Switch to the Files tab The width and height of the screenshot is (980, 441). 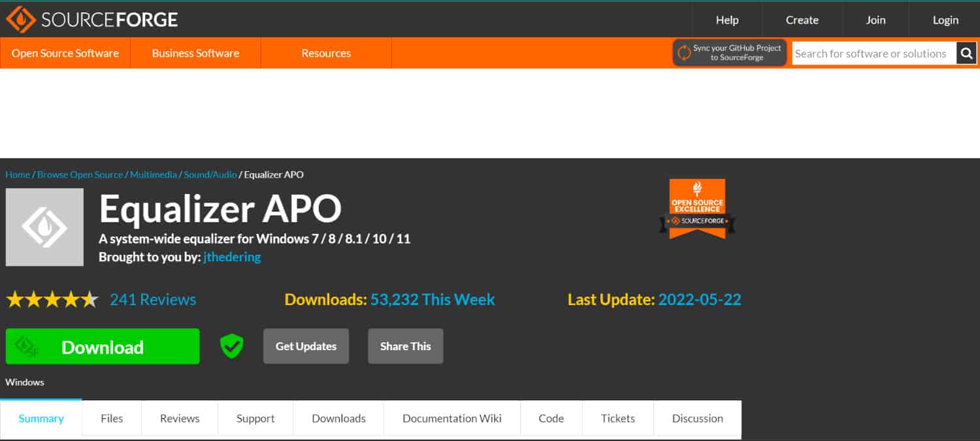[x=112, y=418]
